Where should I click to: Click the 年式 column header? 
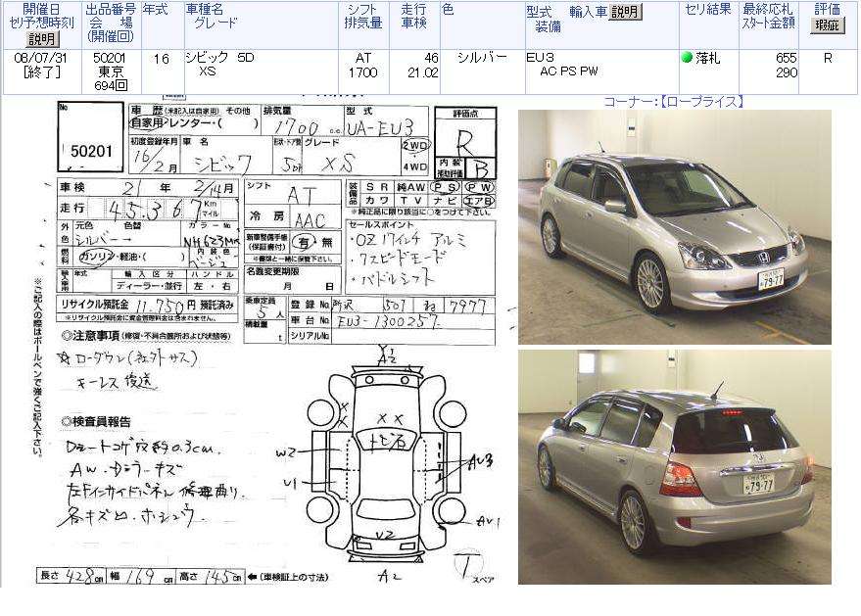tap(156, 10)
